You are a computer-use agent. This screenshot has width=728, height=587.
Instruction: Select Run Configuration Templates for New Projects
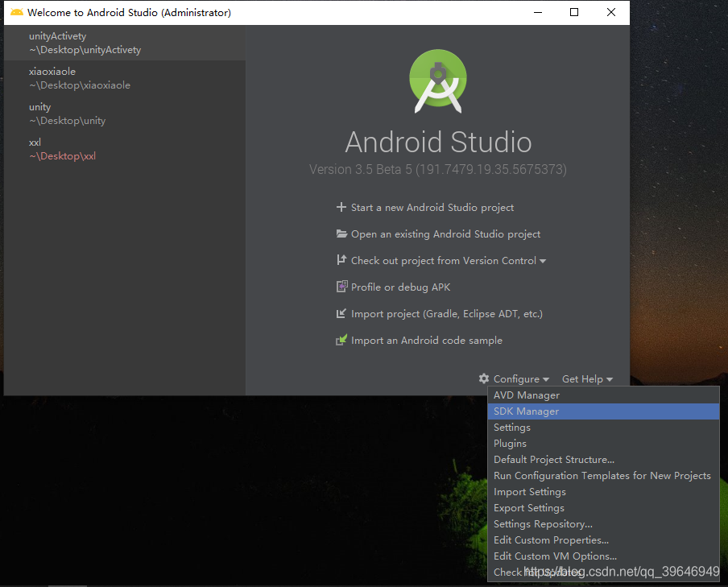point(603,476)
